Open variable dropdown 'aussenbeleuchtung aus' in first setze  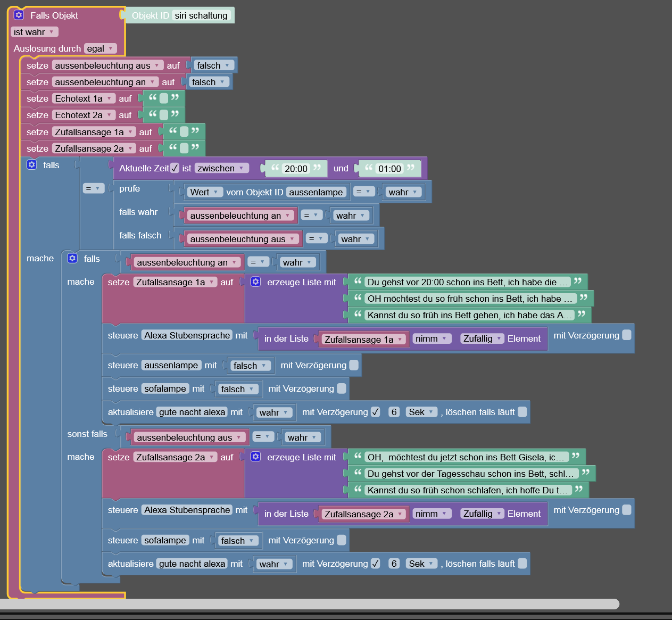pyautogui.click(x=107, y=65)
